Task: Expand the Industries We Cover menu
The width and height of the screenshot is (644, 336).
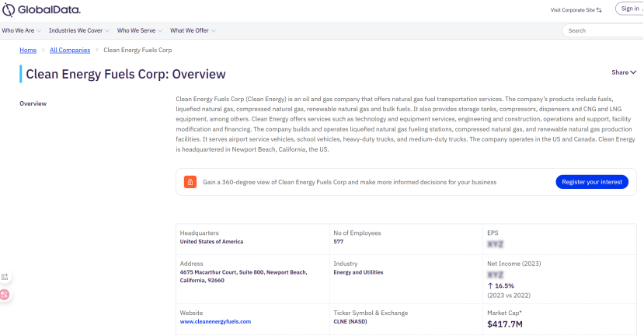Action: [x=79, y=31]
